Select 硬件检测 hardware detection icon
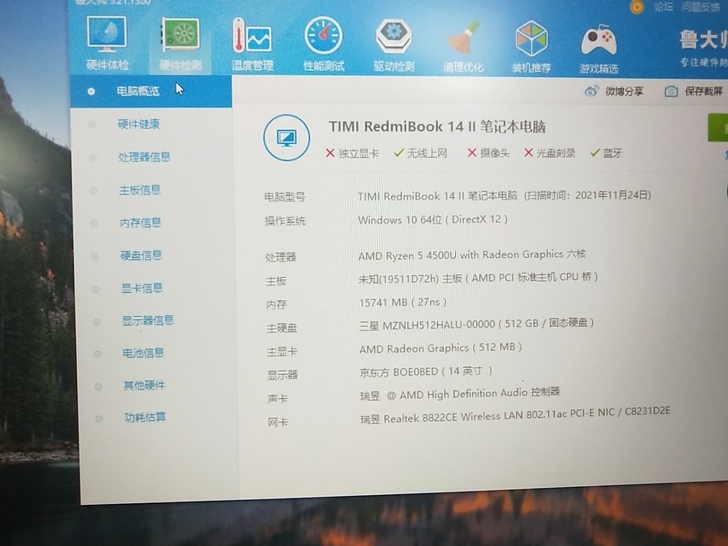 pyautogui.click(x=180, y=44)
